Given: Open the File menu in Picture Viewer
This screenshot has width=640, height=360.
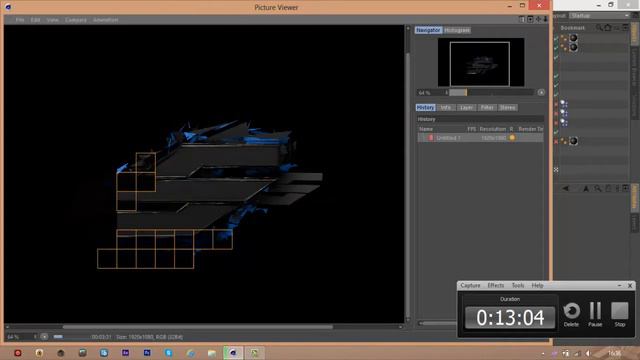Looking at the screenshot, I should click(20, 20).
